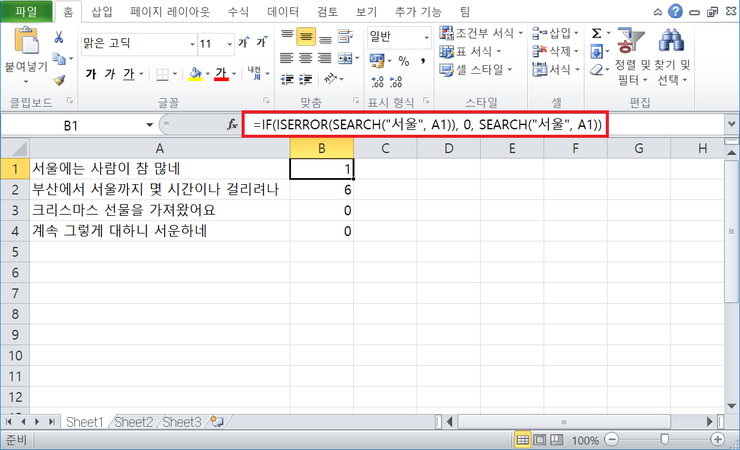The image size is (740, 450).
Task: Switch to Page Layout view in status bar
Action: [x=541, y=440]
